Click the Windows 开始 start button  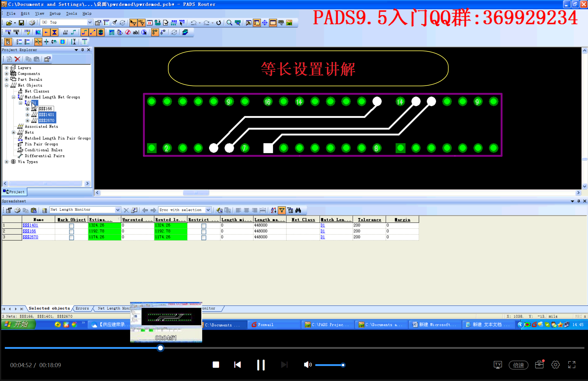(18, 325)
